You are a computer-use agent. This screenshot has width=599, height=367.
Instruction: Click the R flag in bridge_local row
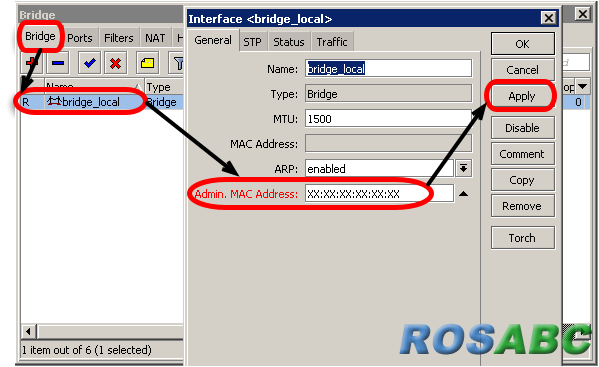point(26,102)
